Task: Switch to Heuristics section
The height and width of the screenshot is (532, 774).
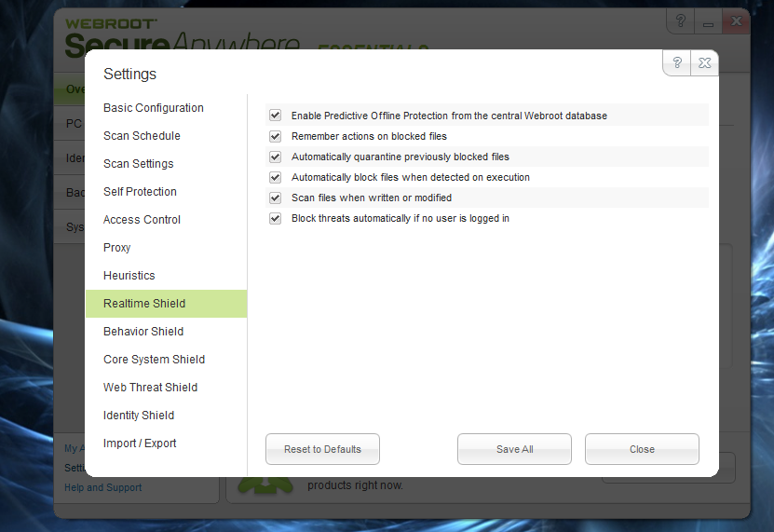Action: coord(167,276)
